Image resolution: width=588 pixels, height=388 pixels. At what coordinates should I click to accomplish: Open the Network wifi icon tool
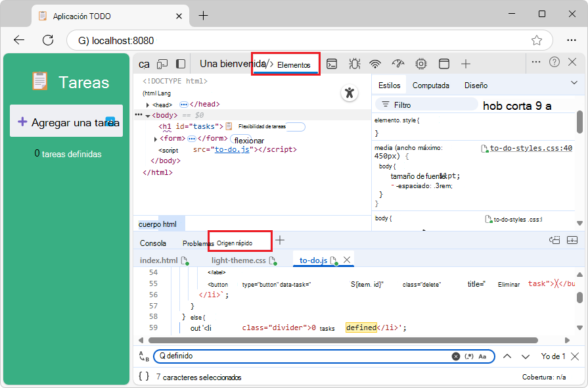tap(375, 64)
